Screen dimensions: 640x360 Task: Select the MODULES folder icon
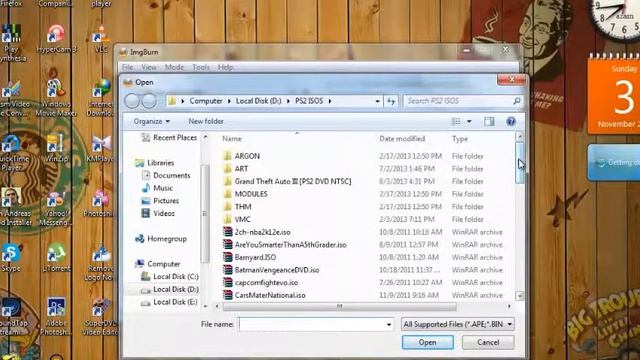pos(227,194)
